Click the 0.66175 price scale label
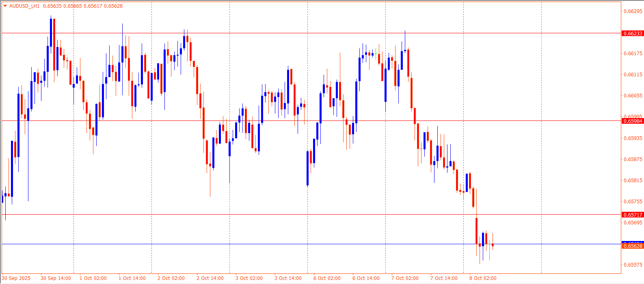The width and height of the screenshot is (644, 284). coord(633,54)
